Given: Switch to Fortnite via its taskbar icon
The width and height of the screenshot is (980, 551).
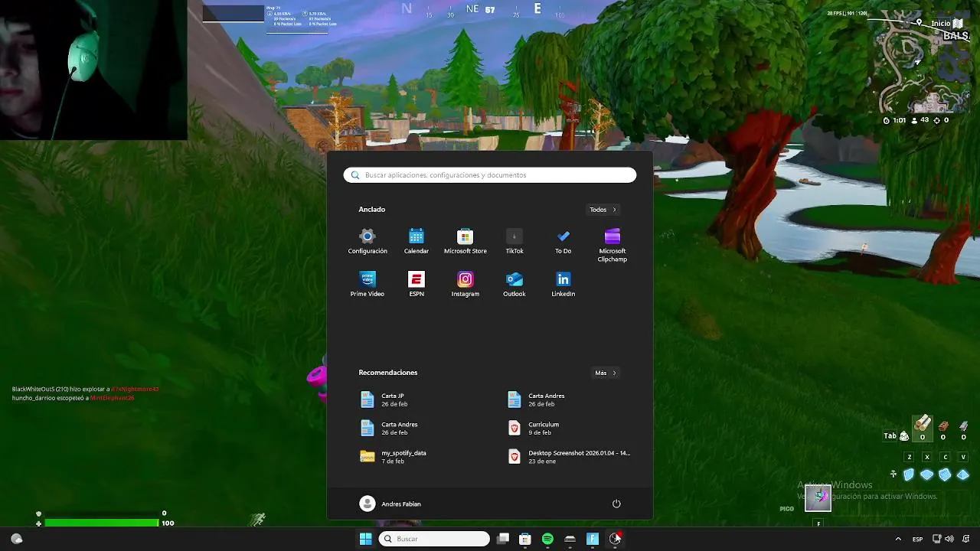Looking at the screenshot, I should pyautogui.click(x=593, y=539).
